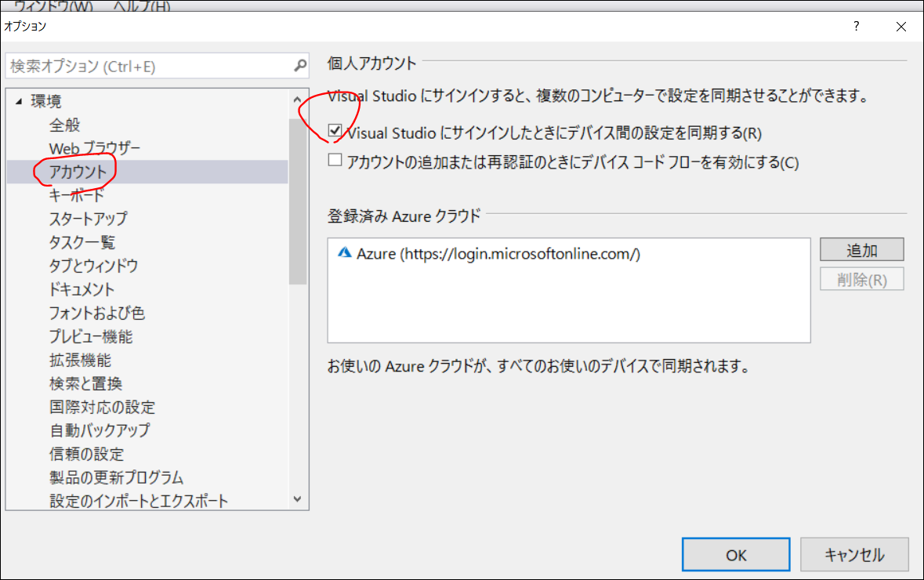The width and height of the screenshot is (924, 580).
Task: Open ヘルプ(H) menu
Action: pos(142,6)
